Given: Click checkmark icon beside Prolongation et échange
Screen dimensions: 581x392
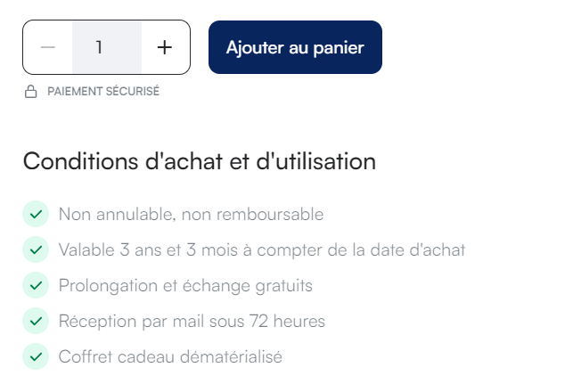Looking at the screenshot, I should pyautogui.click(x=36, y=285).
